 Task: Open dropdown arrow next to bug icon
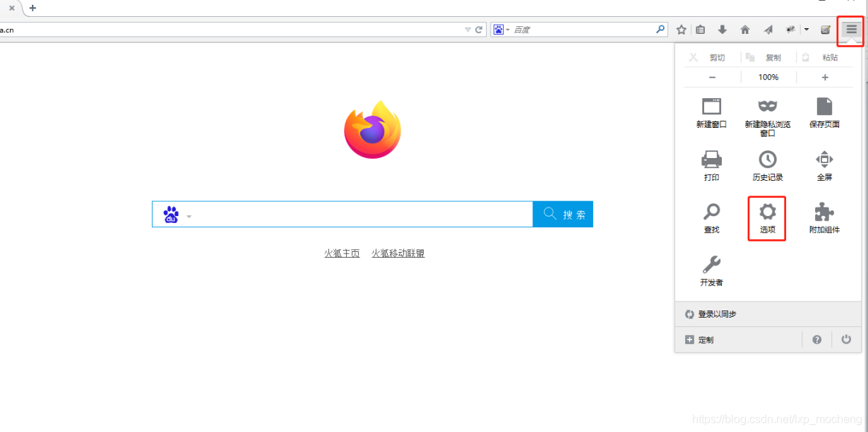(x=807, y=30)
